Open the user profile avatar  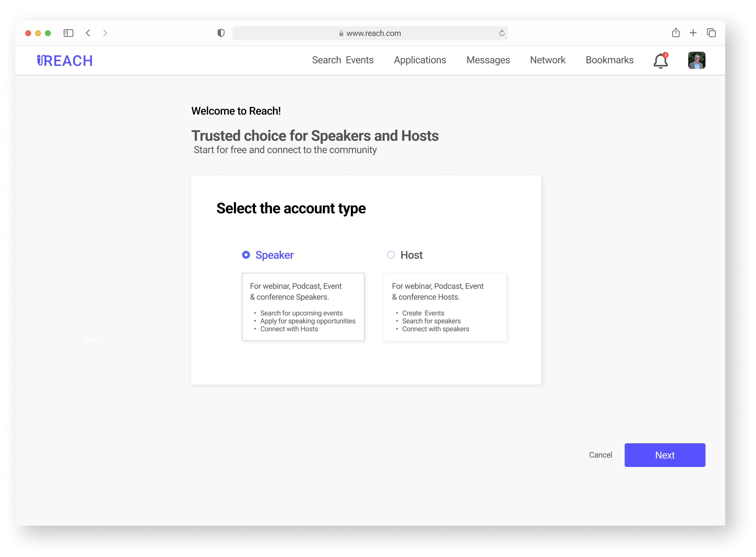(696, 60)
